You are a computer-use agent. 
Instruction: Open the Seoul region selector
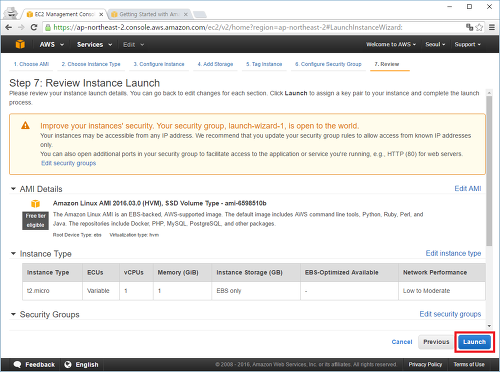point(435,44)
